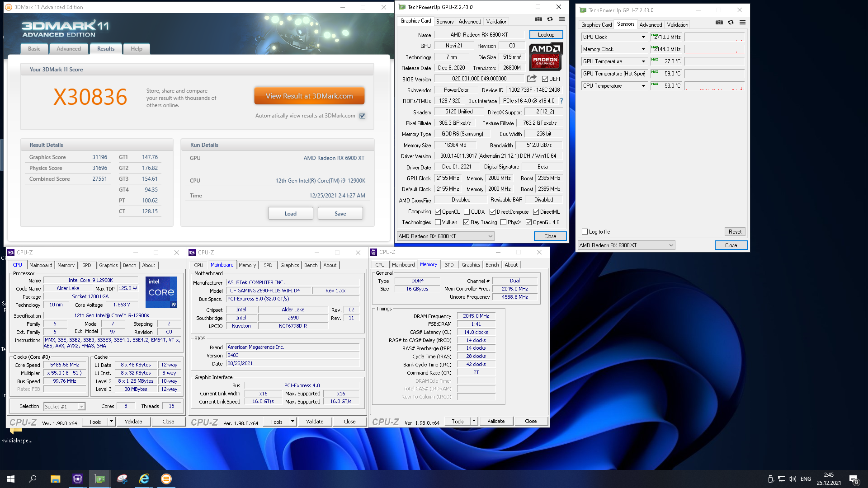Expand the GPU Temperature sensor dropdown
This screenshot has height=488, width=868.
(643, 61)
